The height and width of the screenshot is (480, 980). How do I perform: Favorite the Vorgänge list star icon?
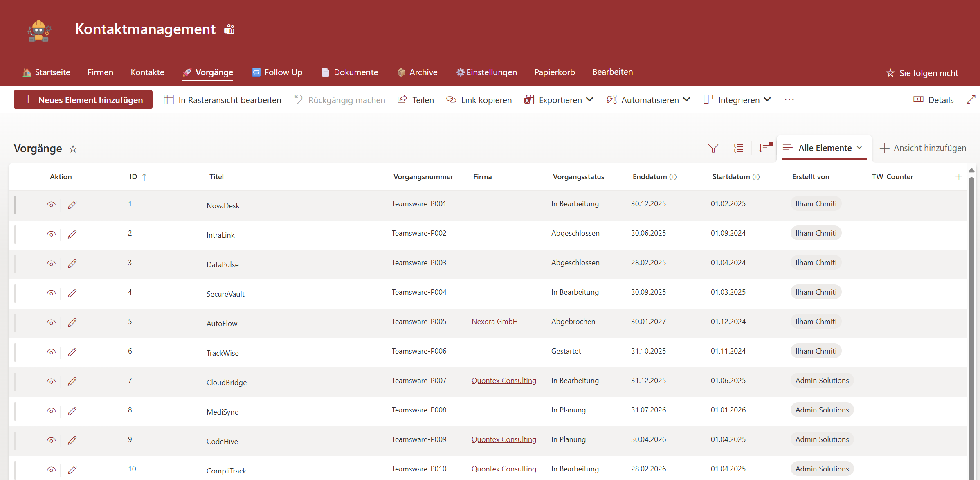pyautogui.click(x=73, y=149)
